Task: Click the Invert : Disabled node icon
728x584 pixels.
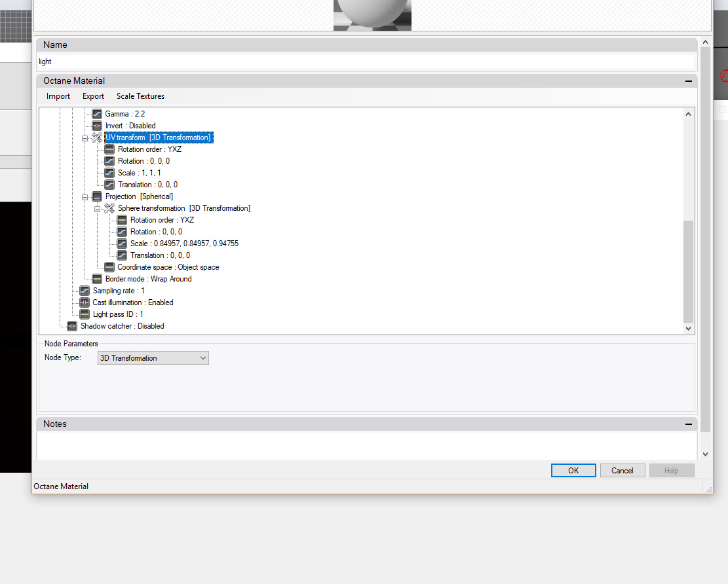Action: coord(96,126)
